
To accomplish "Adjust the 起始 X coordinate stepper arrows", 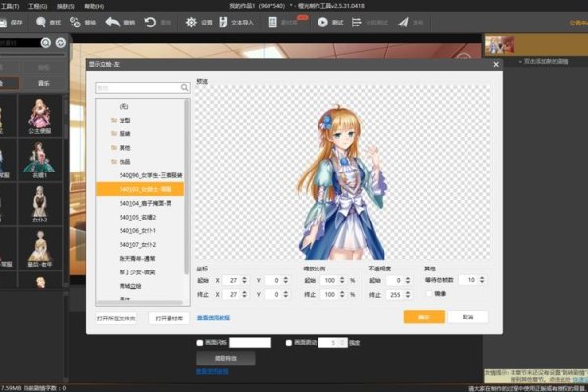I will pos(244,280).
